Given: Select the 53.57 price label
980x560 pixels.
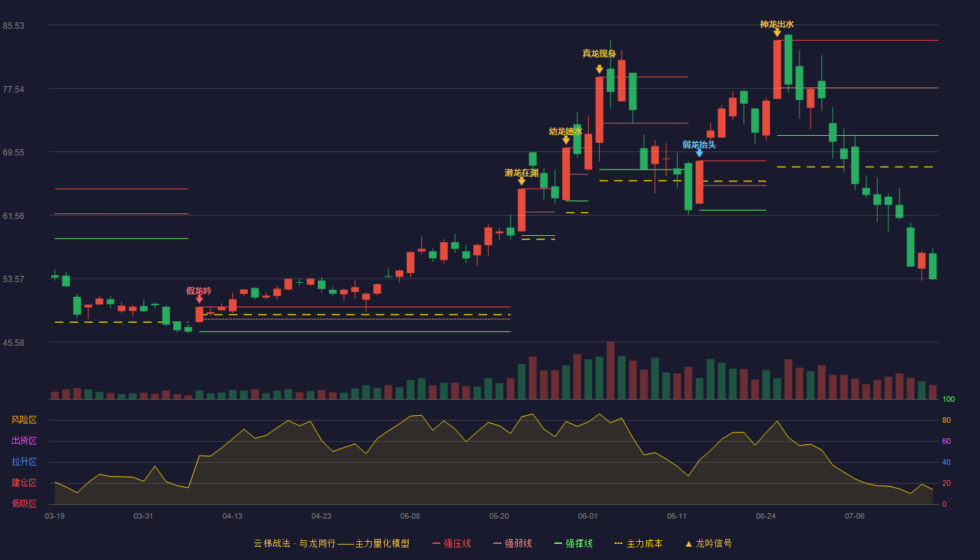Looking at the screenshot, I should pos(13,279).
